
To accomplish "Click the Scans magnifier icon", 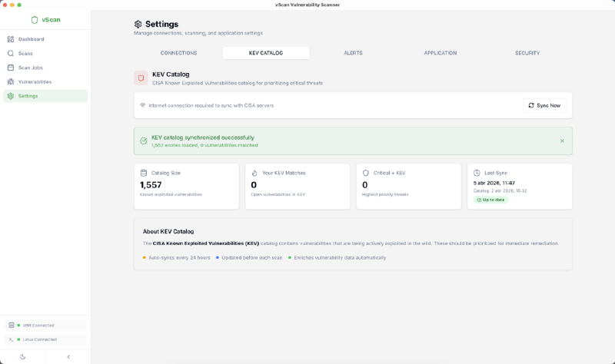I will click(x=11, y=53).
